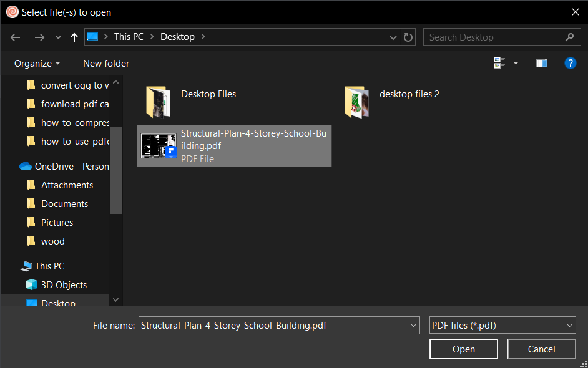Navigate to This PC via breadcrumb
The height and width of the screenshot is (368, 588).
129,36
